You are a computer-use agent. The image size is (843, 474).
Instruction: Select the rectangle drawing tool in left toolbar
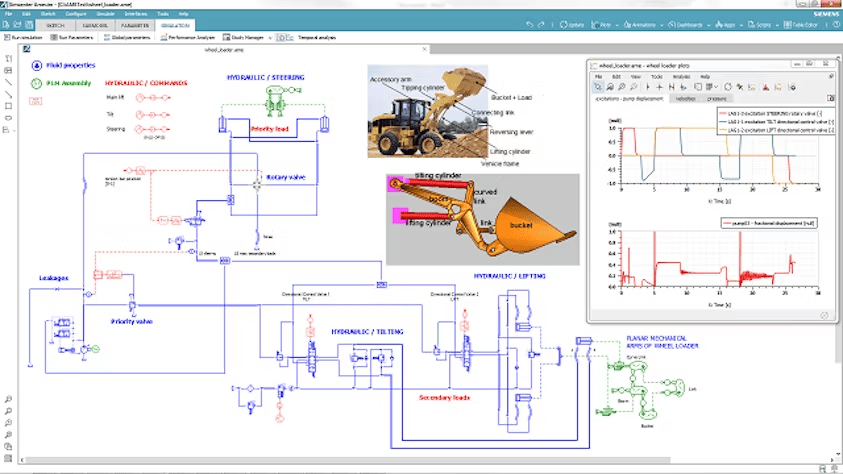[x=8, y=104]
